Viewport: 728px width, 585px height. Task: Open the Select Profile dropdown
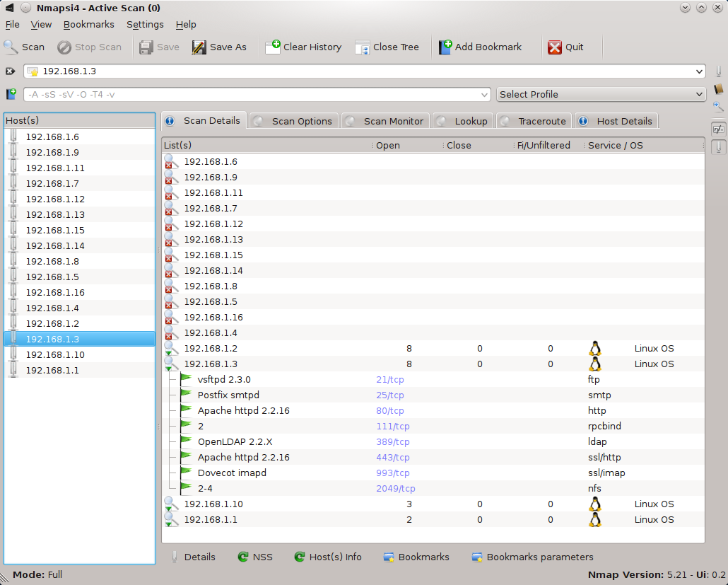(x=601, y=94)
